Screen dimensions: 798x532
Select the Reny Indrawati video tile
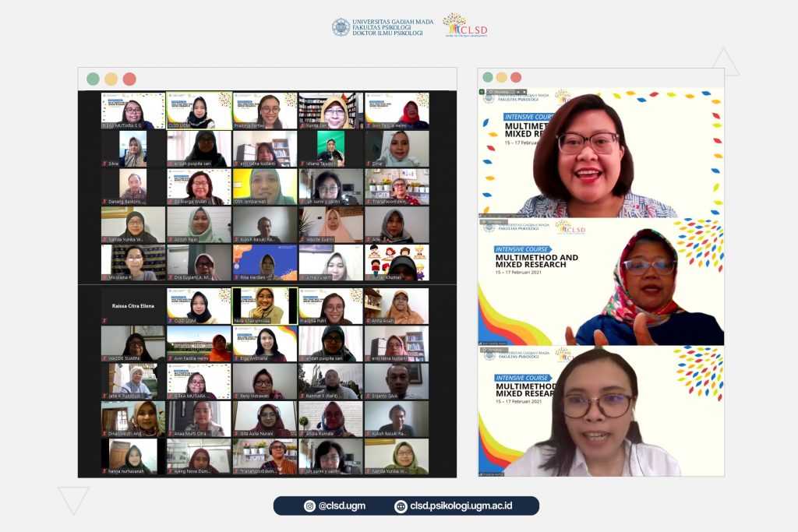pos(265,382)
